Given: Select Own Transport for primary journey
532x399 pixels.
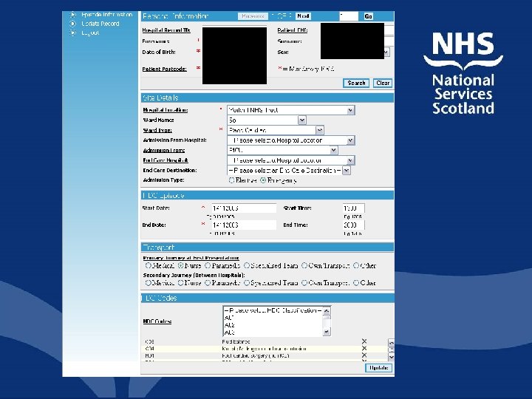Looking at the screenshot, I should click(304, 266).
